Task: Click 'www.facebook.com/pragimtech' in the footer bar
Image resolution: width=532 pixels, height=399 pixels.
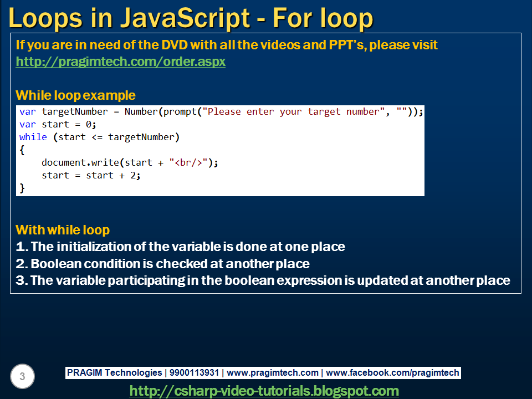Action: [x=392, y=372]
